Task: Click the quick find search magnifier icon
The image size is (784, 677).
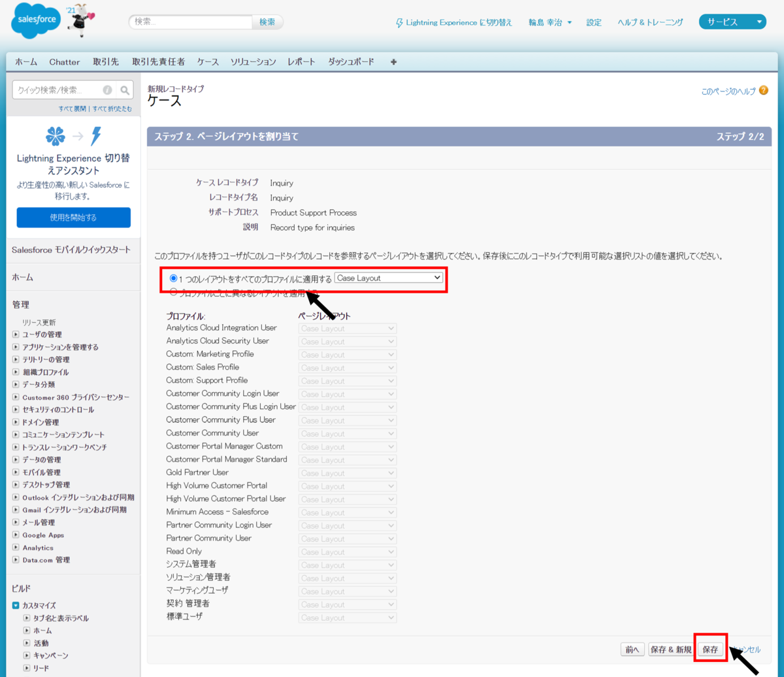Action: pyautogui.click(x=125, y=90)
